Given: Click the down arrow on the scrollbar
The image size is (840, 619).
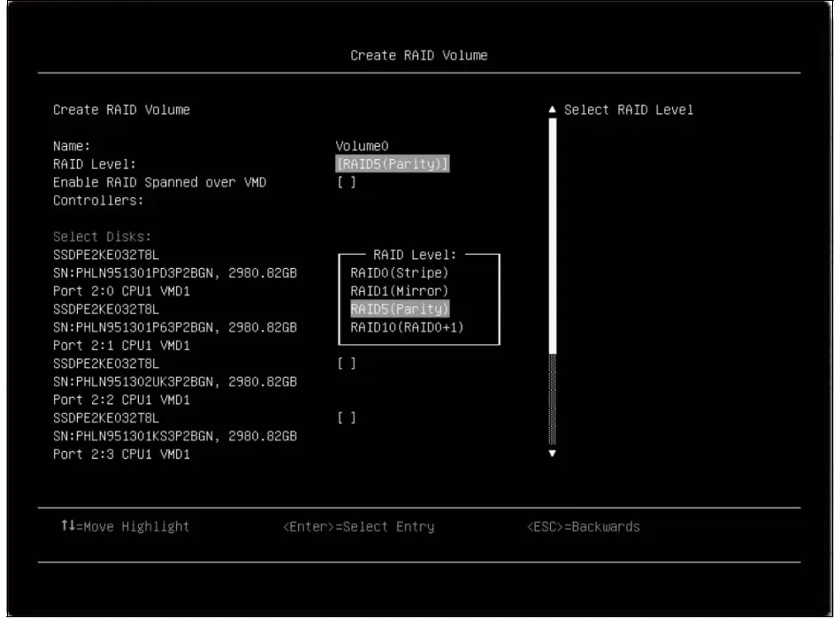Looking at the screenshot, I should pos(551,455).
